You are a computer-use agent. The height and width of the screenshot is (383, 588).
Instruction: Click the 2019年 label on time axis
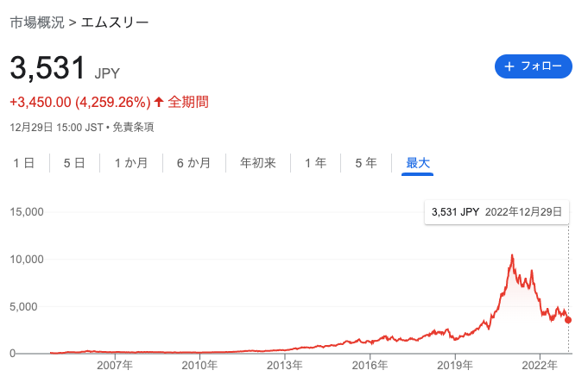tap(455, 365)
